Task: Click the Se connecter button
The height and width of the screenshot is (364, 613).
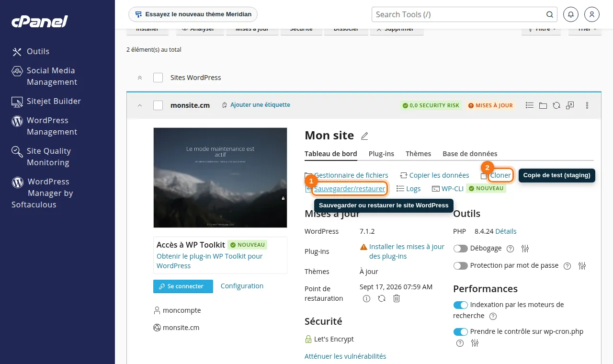Action: 183,286
